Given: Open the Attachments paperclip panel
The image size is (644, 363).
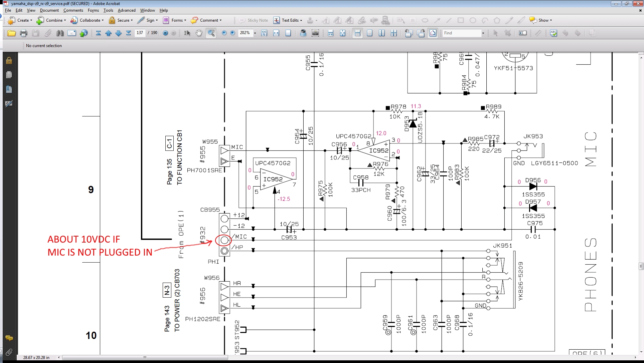Looking at the screenshot, I should 9,352.
